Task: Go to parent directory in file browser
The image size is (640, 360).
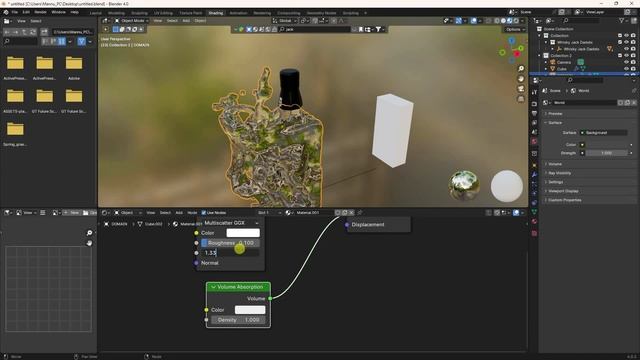Action: [x=24, y=31]
